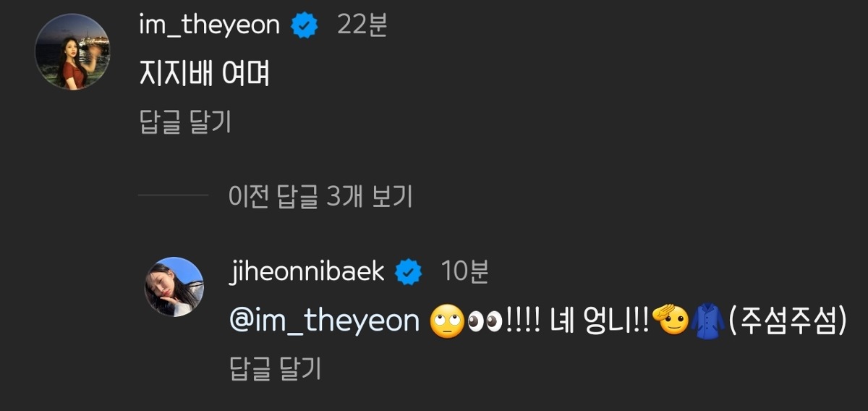This screenshot has height=411, width=868.
Task: Select the 22분 timestamp
Action: [362, 25]
